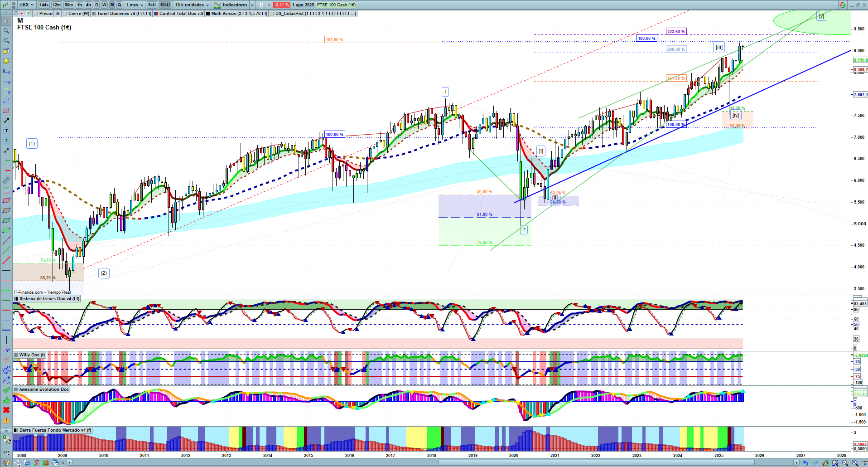
Task: Toggle the 5kU units button
Action: click(152, 5)
